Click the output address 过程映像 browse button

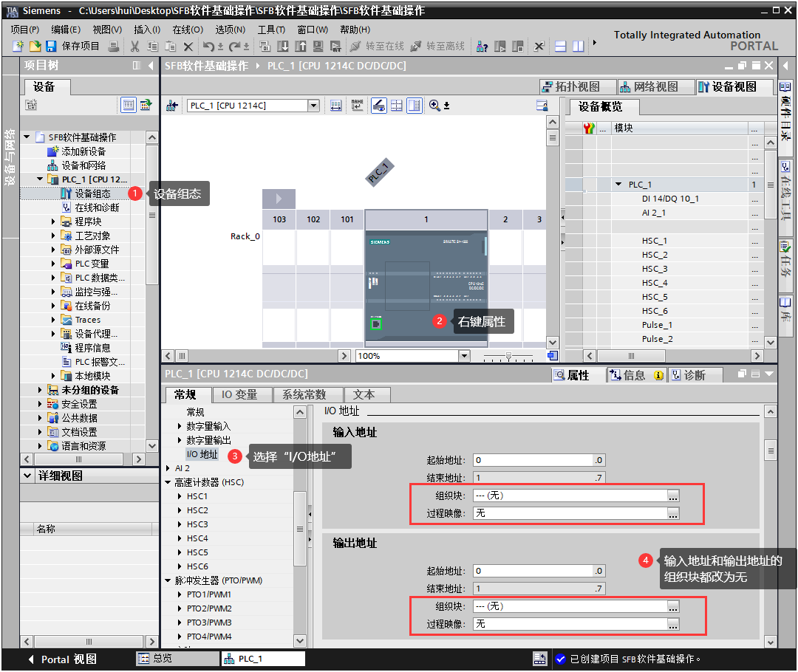(x=673, y=624)
